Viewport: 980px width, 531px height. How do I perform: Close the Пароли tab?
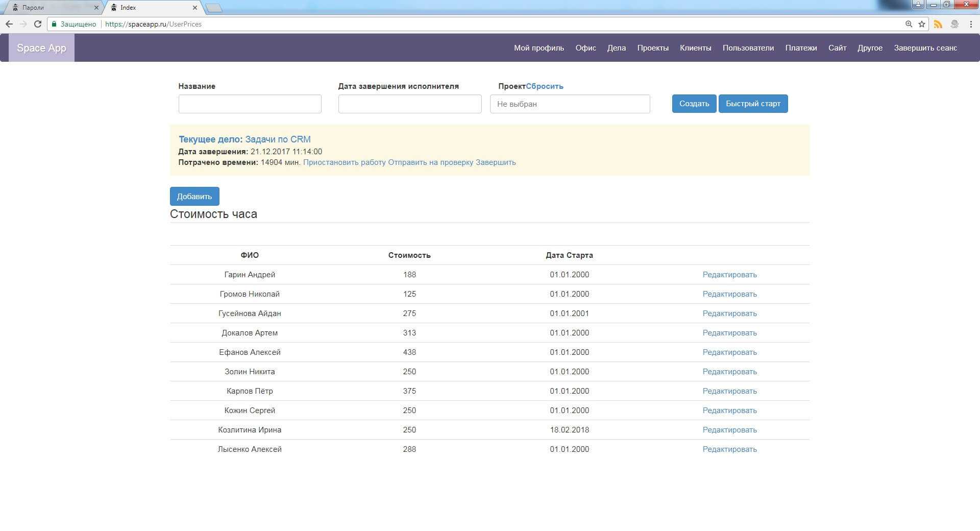[x=96, y=8]
